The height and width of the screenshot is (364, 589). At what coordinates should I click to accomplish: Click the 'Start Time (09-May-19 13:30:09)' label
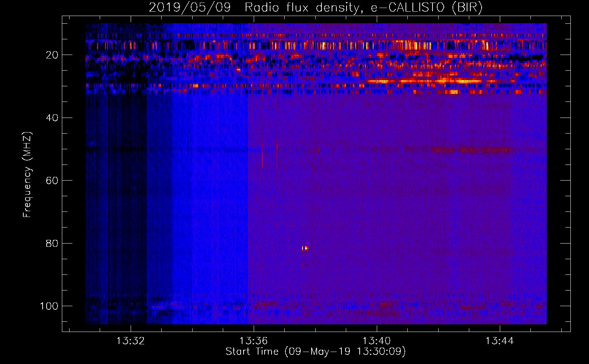point(316,351)
